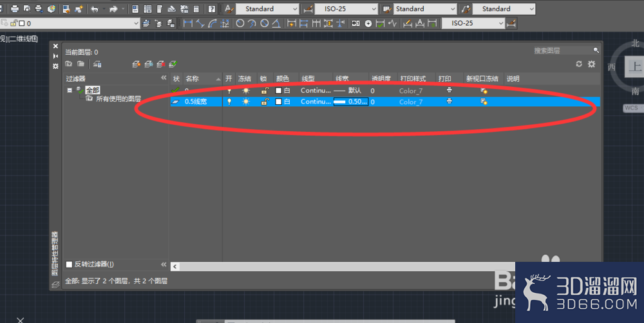644x323 pixels.
Task: Click the New Layer icon in layer manager
Action: coord(137,64)
